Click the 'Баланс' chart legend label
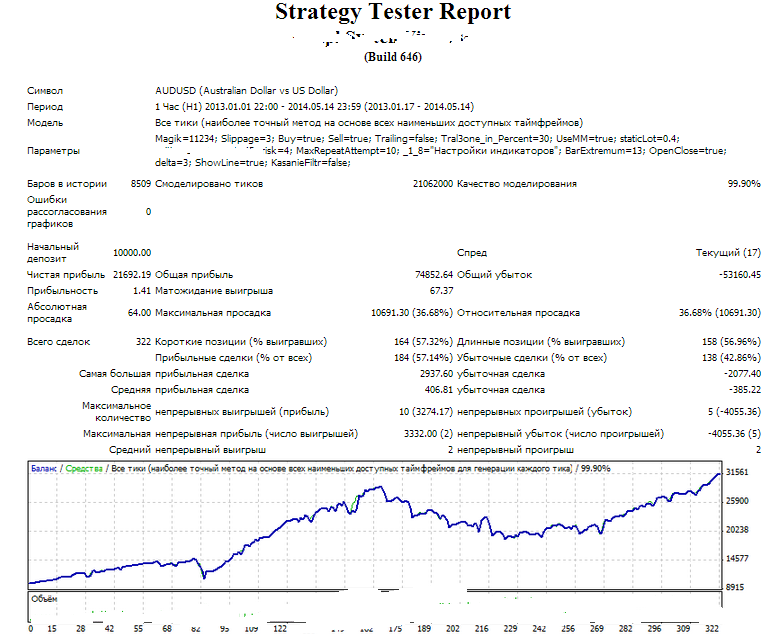Viewport: 768px width, 634px height. (x=44, y=468)
